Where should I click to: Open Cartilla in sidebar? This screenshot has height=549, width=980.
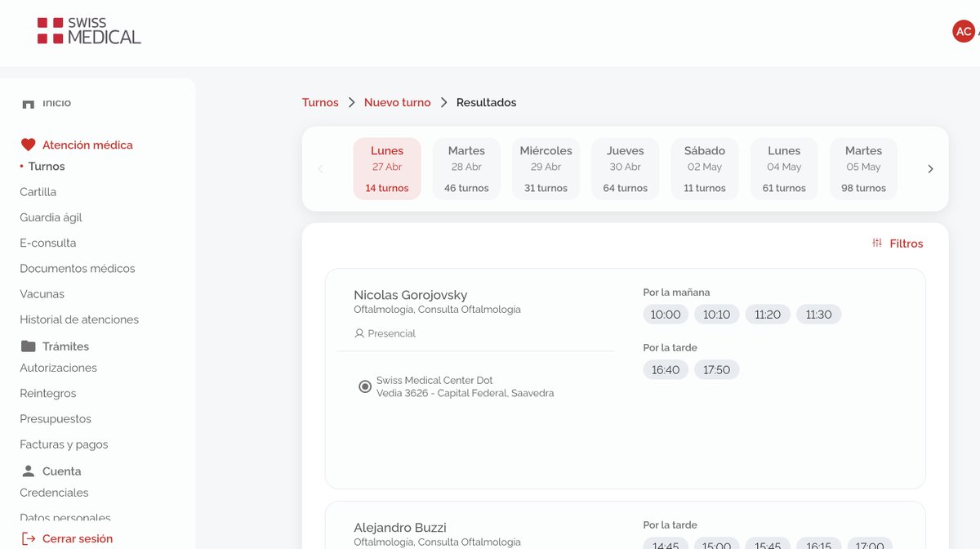pos(38,192)
